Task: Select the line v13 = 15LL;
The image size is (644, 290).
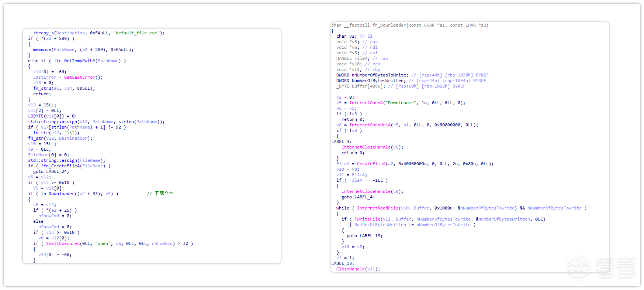Action: (x=42, y=105)
